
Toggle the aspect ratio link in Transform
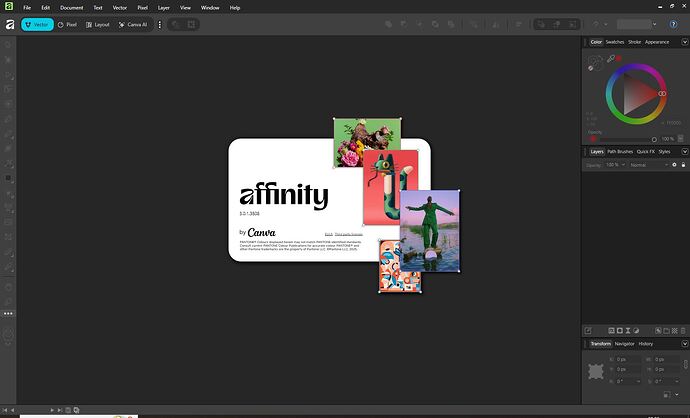685,364
